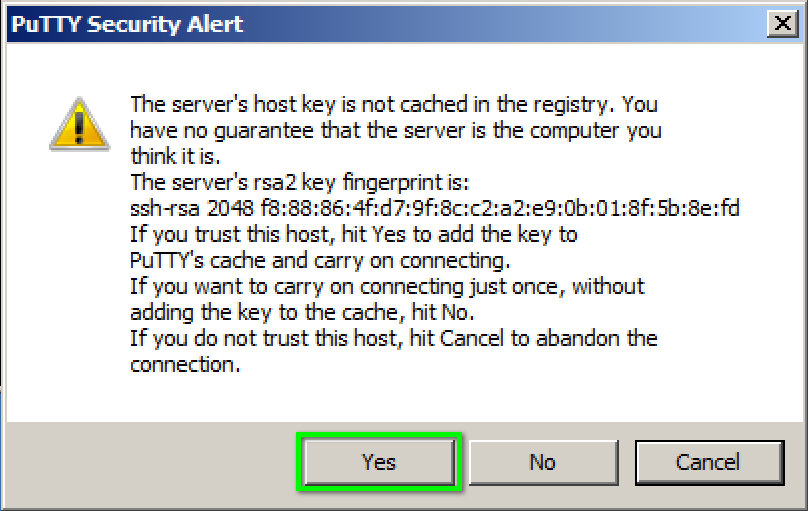Click the 'rsa2 key fingerprint is:' line
The image size is (808, 511).
pos(300,182)
